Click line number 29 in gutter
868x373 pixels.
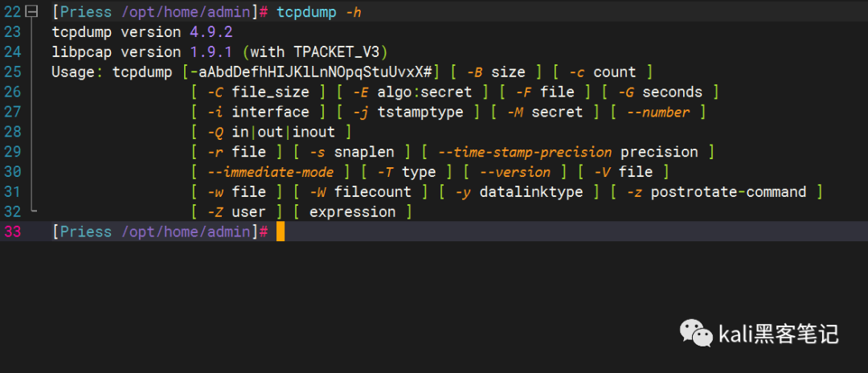(11, 152)
